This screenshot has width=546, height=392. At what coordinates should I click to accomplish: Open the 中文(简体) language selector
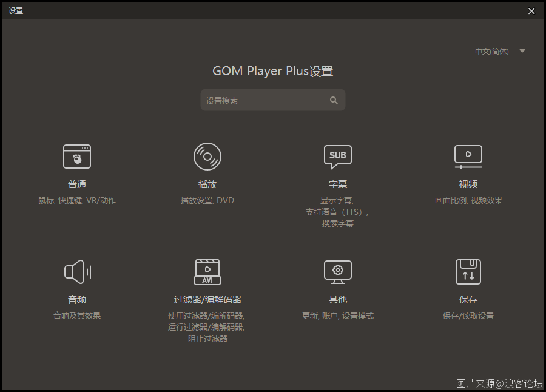tap(500, 51)
